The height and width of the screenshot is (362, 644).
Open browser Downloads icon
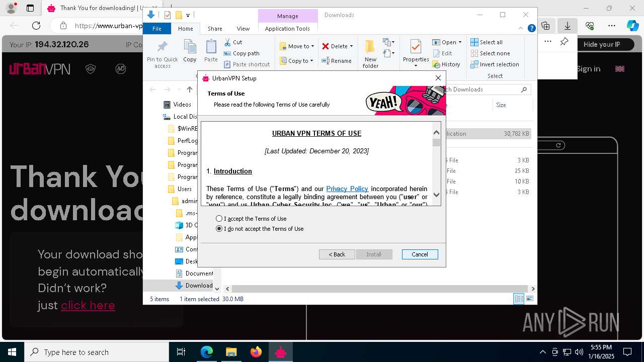[568, 26]
